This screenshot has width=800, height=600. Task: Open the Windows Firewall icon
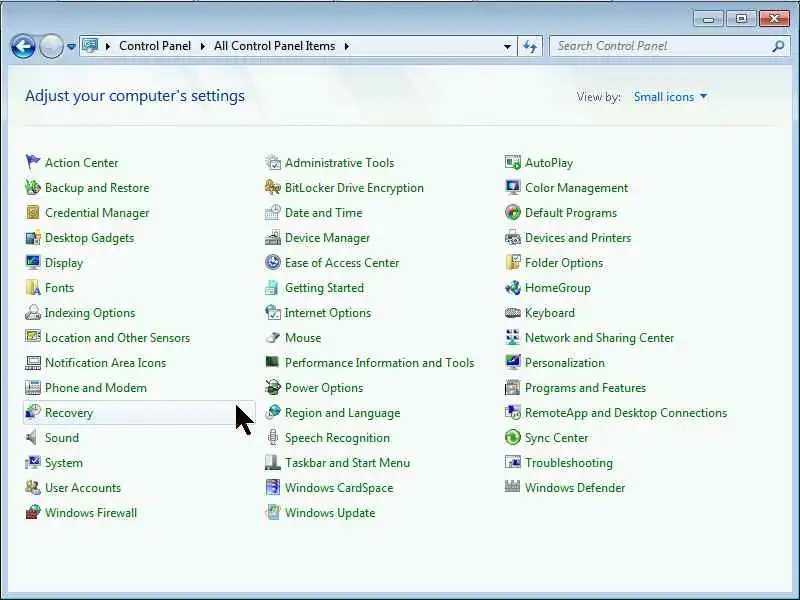tap(33, 512)
